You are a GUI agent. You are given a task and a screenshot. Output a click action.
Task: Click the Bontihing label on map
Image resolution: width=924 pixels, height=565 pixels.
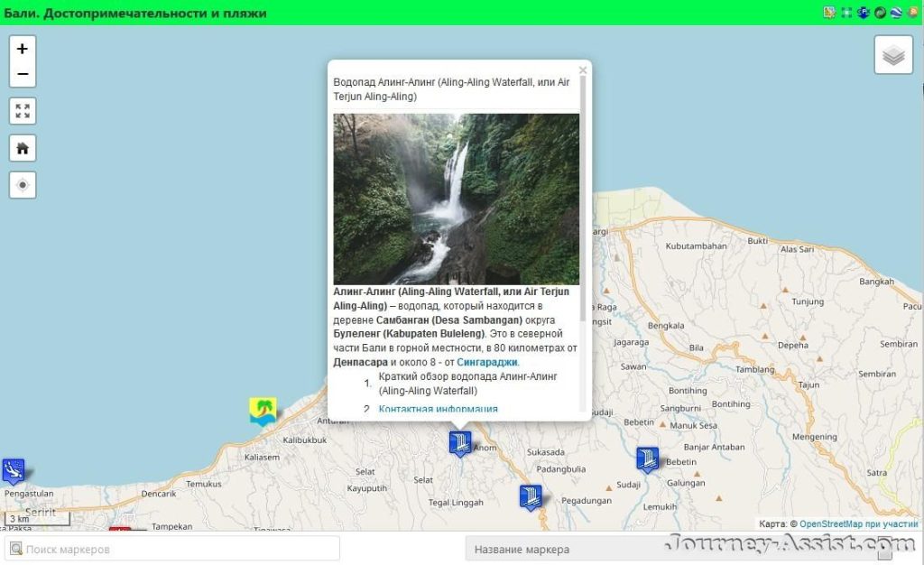coord(688,391)
